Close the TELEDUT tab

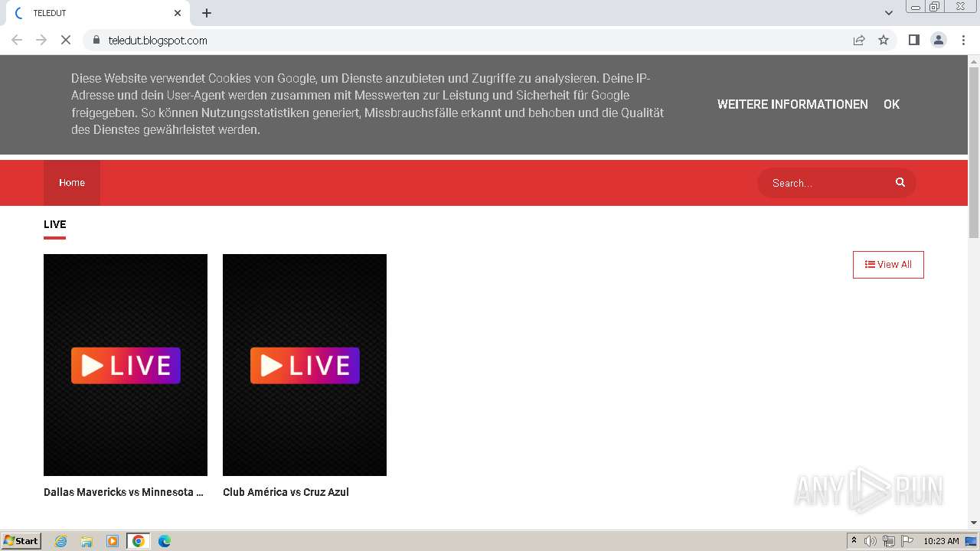click(x=178, y=13)
